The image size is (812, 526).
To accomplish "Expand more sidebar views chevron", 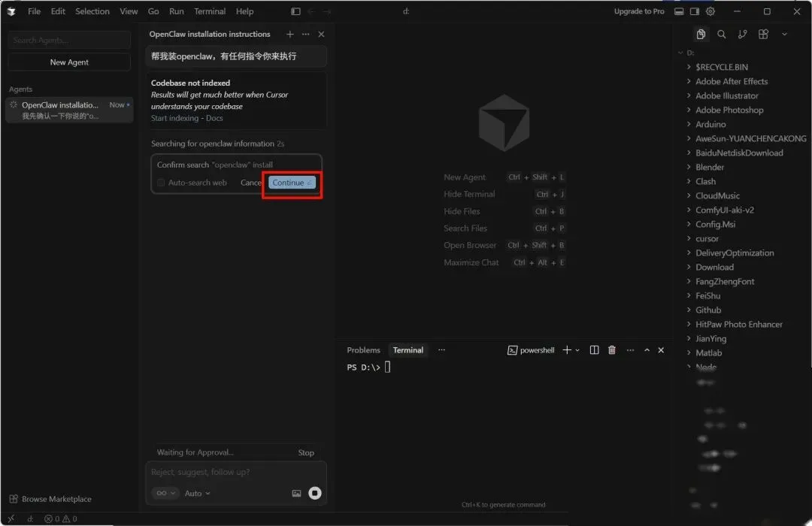I will click(784, 34).
